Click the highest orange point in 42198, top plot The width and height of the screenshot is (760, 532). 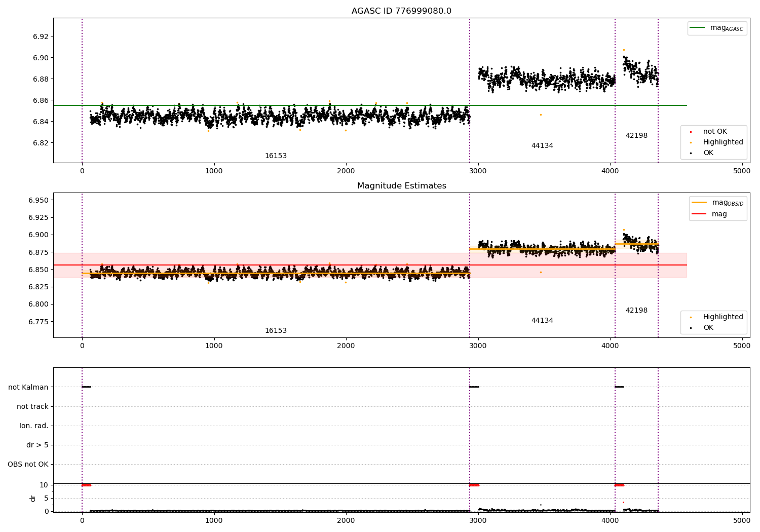point(624,50)
